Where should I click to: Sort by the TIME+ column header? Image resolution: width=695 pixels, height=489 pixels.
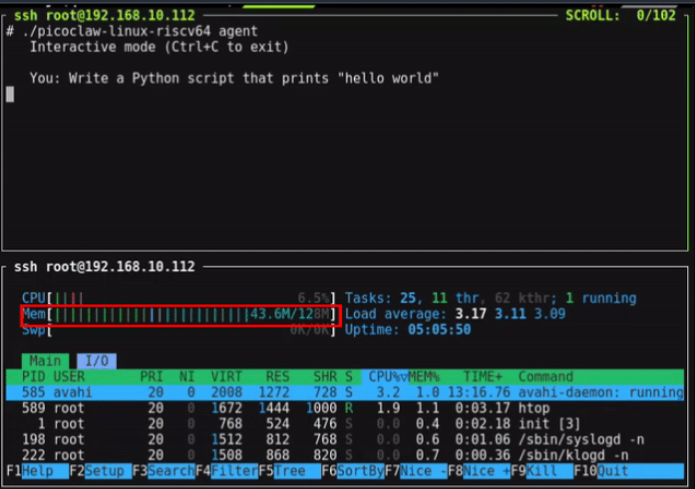[483, 377]
